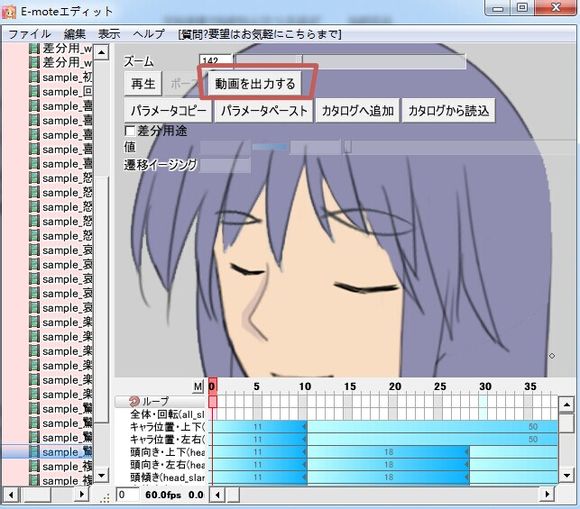Click the カタログへ追加 button
580x509 pixels.
(358, 110)
